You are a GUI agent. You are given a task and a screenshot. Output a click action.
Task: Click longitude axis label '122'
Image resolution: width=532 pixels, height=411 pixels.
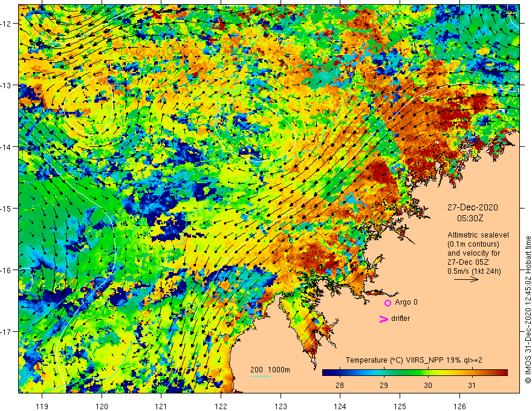click(x=221, y=406)
